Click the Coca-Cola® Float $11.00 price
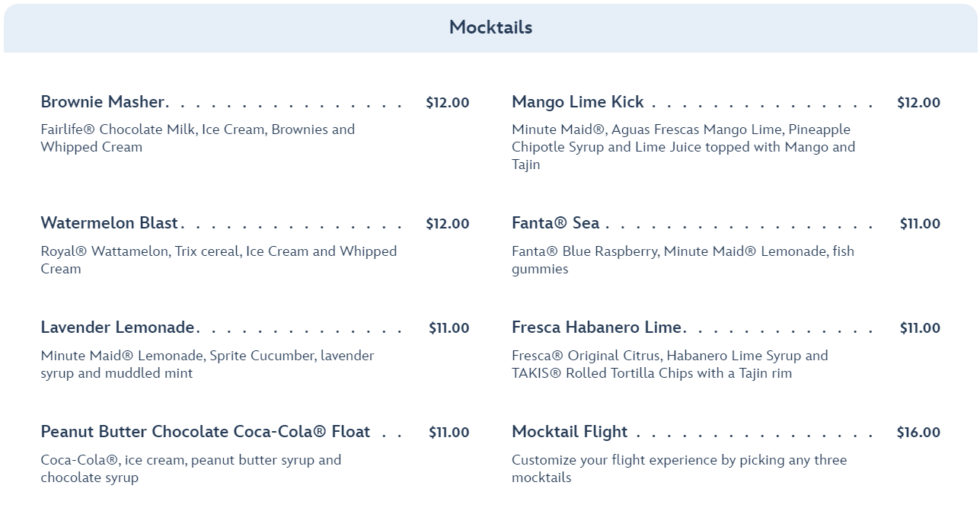Image resolution: width=980 pixels, height=508 pixels. [449, 432]
